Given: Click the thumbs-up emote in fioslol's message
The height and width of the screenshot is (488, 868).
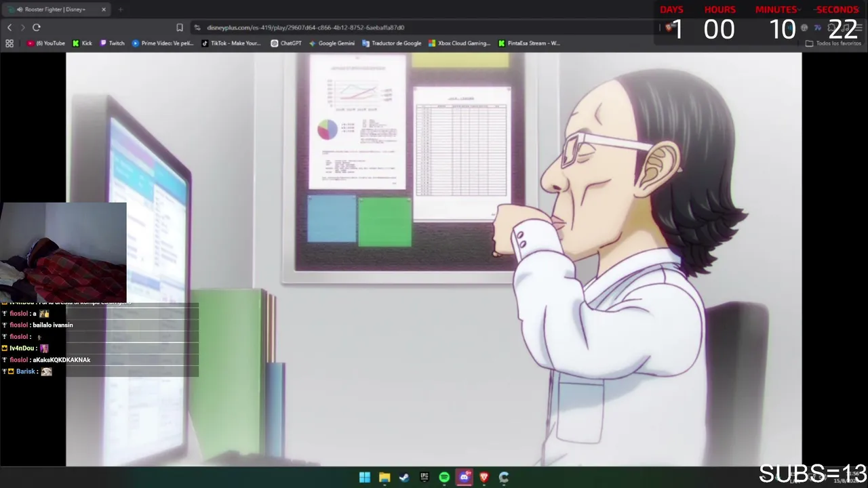Looking at the screenshot, I should coord(44,314).
